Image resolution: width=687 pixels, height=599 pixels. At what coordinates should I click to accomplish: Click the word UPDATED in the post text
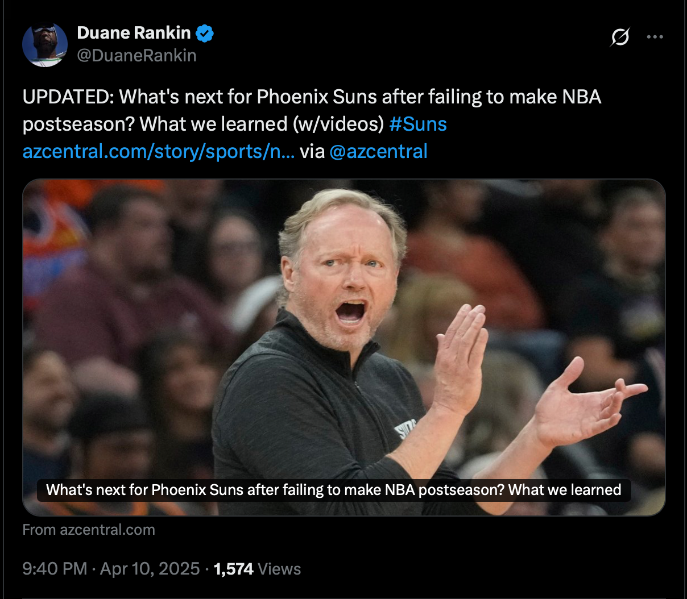coord(68,97)
